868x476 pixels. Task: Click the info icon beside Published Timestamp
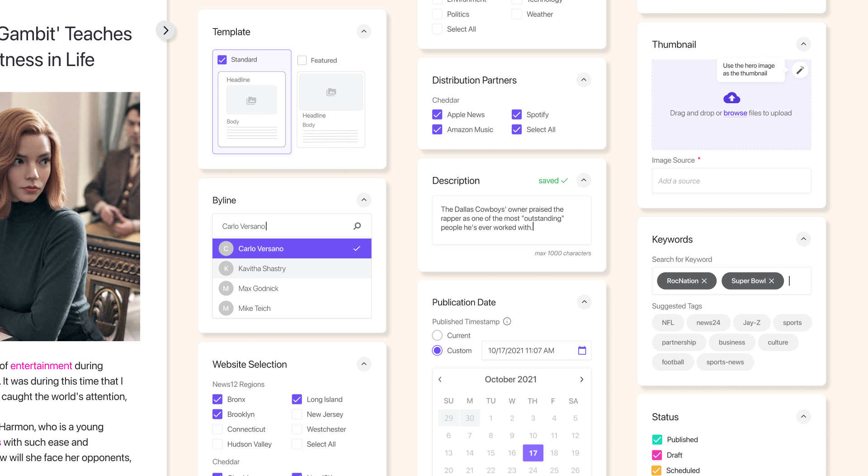507,322
